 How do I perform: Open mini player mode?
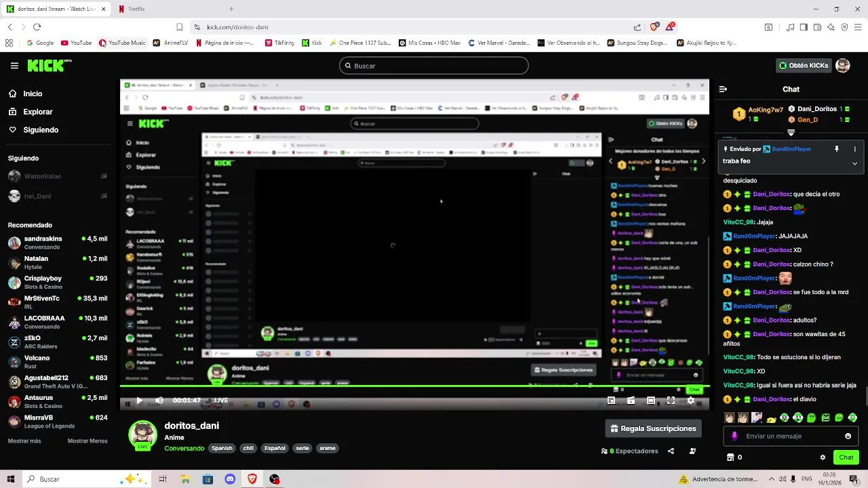pos(611,401)
